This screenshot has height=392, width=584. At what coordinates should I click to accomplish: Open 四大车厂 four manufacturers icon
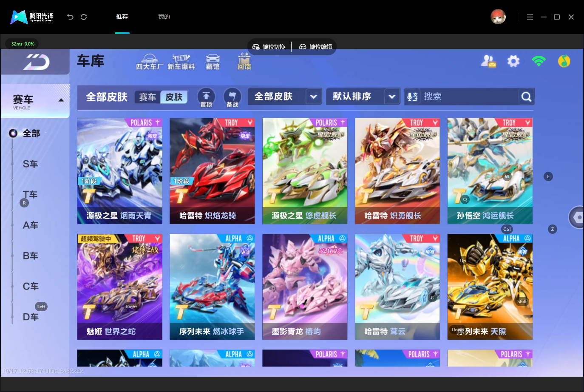click(150, 62)
